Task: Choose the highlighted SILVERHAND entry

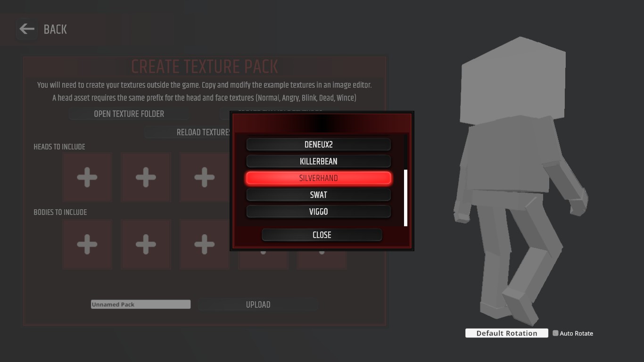Action: tap(319, 178)
